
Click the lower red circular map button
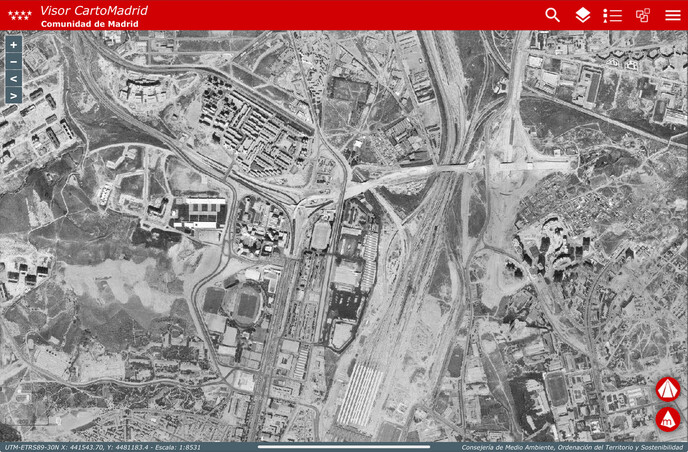point(667,420)
